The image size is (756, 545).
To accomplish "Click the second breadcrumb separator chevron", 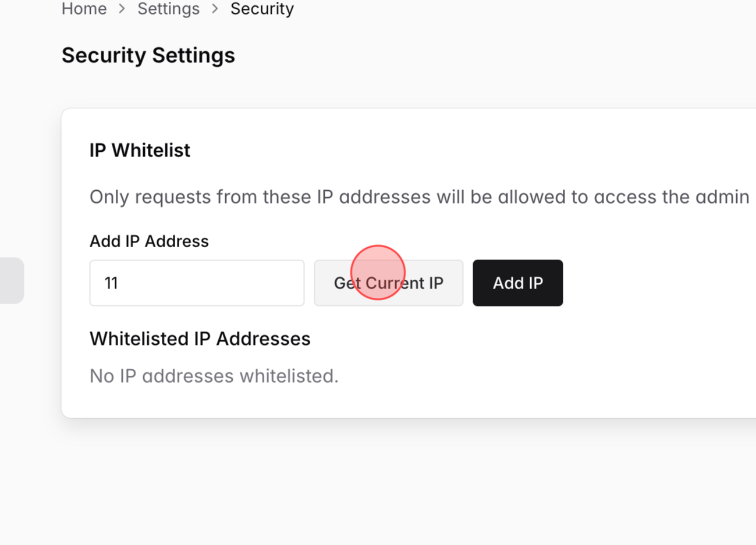I will 215,9.
